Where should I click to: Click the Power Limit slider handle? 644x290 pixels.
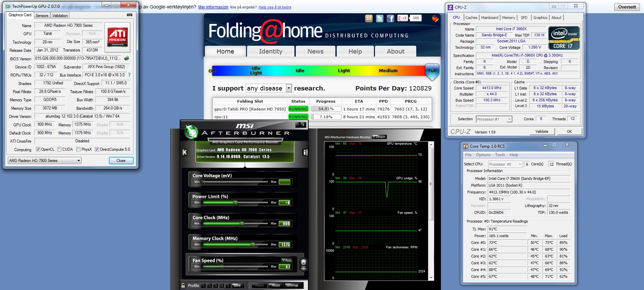tap(235, 203)
